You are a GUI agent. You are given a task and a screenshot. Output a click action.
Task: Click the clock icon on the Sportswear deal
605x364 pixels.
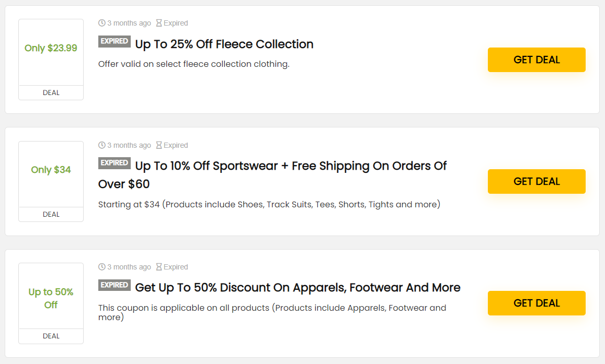(102, 145)
